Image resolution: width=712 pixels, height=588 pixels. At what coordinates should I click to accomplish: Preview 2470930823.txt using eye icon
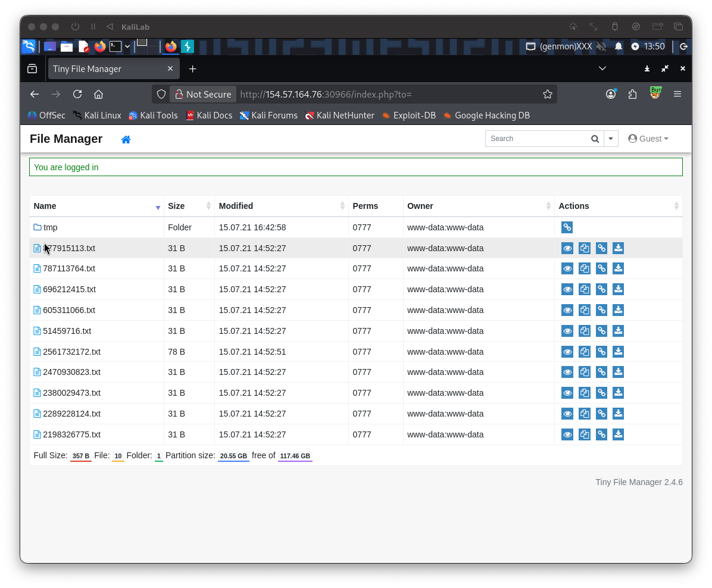(567, 372)
